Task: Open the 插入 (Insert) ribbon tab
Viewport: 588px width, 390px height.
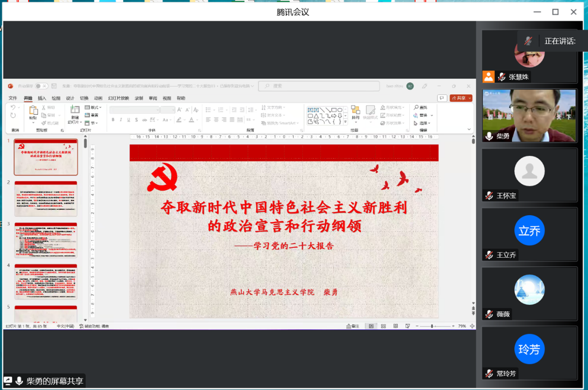Action: coord(42,98)
